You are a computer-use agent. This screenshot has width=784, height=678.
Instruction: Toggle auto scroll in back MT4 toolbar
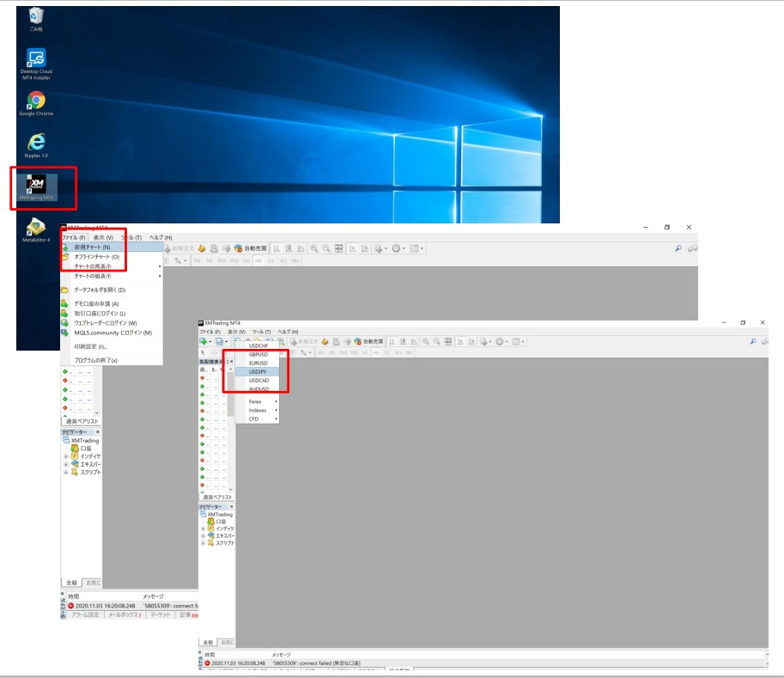pyautogui.click(x=353, y=248)
